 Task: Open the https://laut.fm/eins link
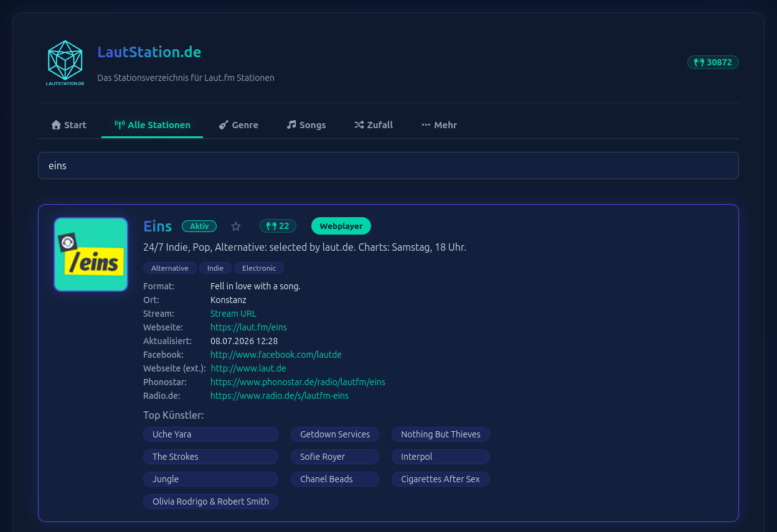[248, 327]
